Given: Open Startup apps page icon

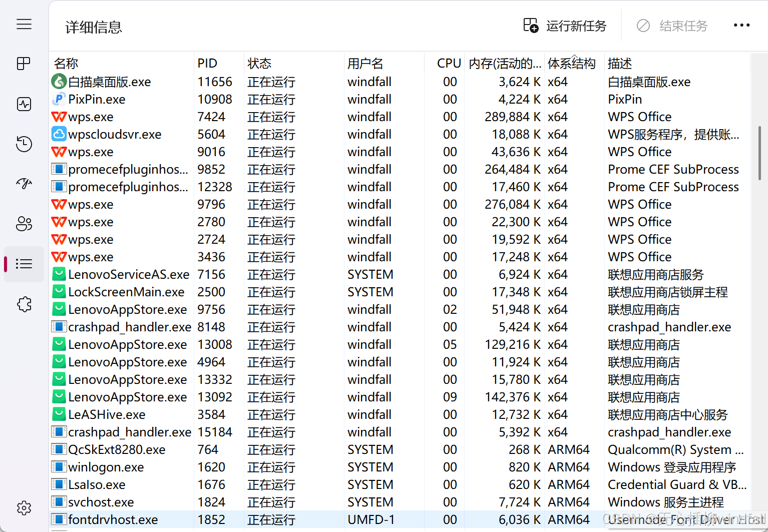Looking at the screenshot, I should [x=24, y=184].
